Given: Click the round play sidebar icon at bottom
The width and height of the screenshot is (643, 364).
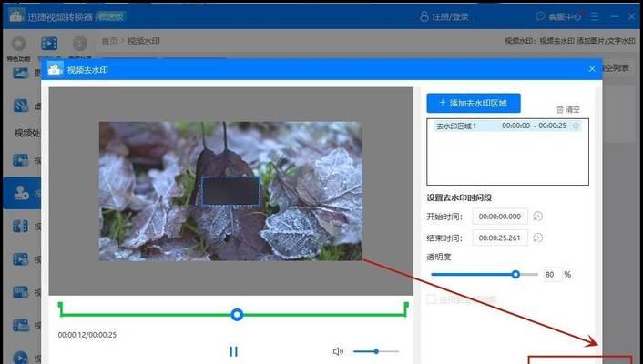Looking at the screenshot, I should pos(21,358).
